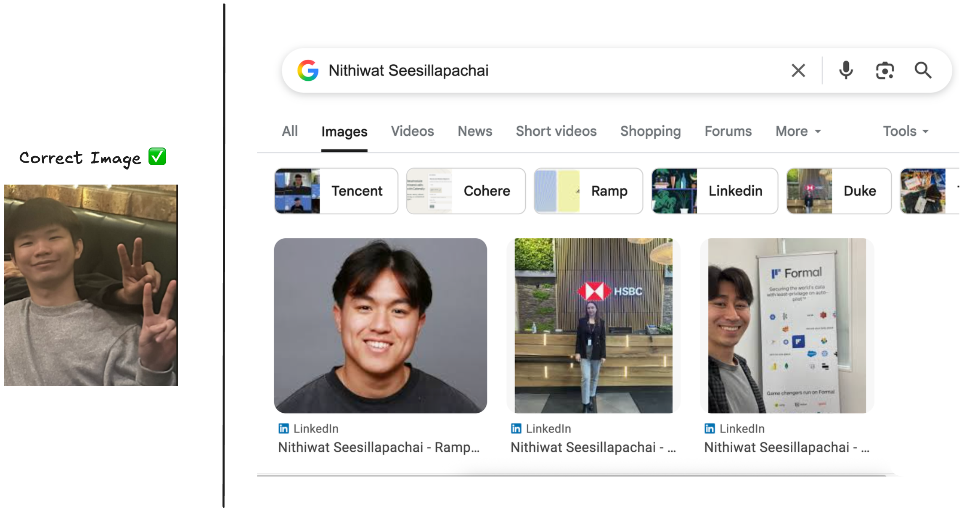Open the Tools dropdown
Image resolution: width=980 pixels, height=511 pixels.
[905, 131]
